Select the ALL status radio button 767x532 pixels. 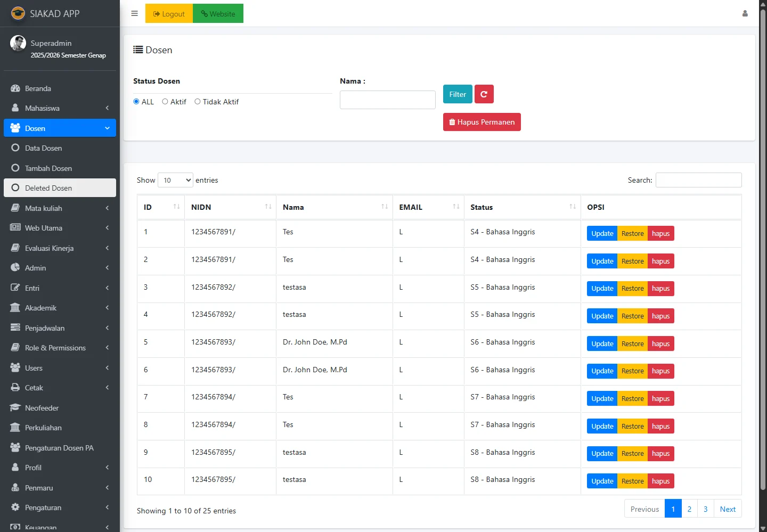[136, 102]
